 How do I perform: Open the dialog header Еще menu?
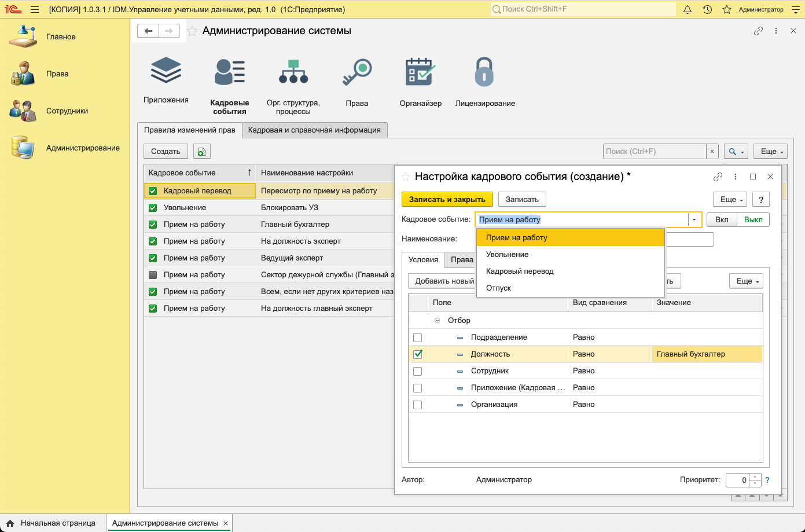(731, 199)
